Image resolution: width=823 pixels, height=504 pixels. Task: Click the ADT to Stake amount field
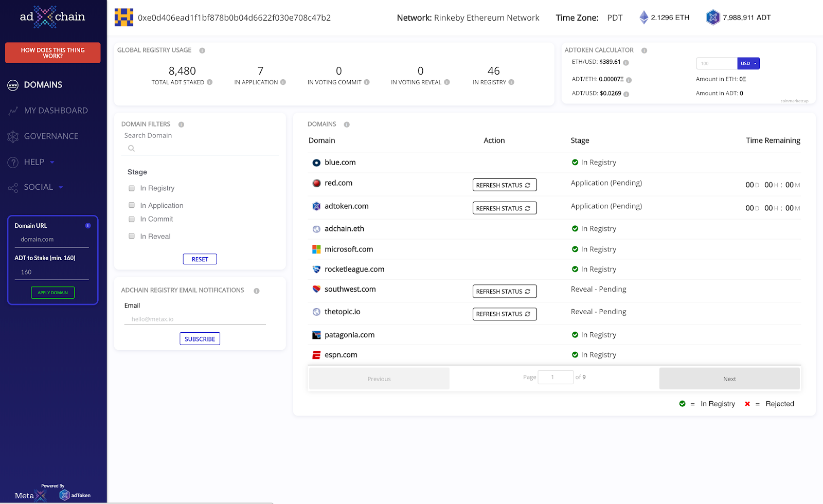[x=51, y=273]
